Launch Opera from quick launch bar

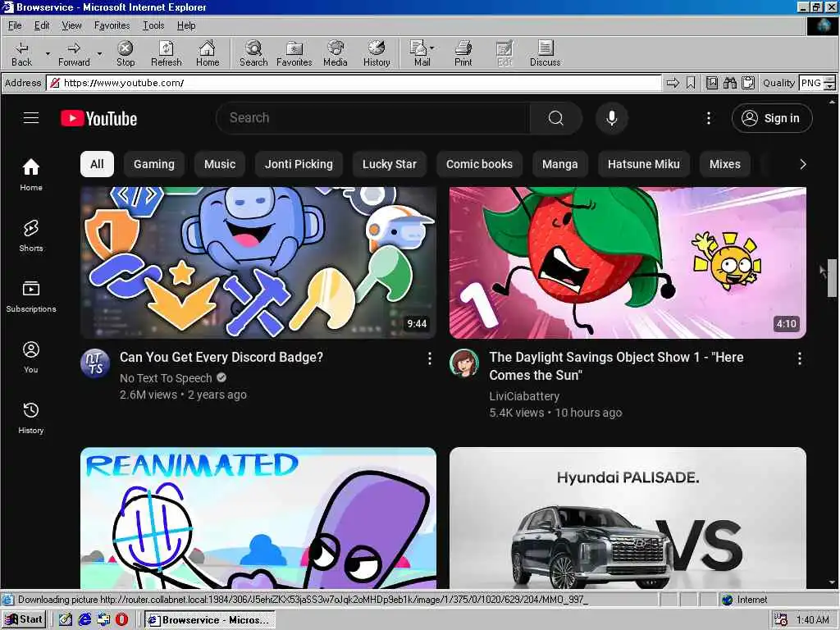[122, 619]
